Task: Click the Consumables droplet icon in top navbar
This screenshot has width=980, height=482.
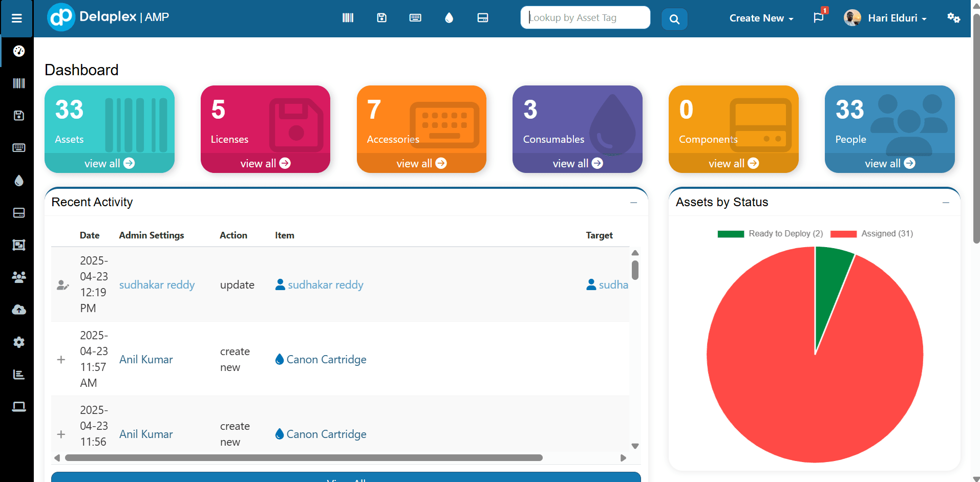Action: tap(449, 18)
